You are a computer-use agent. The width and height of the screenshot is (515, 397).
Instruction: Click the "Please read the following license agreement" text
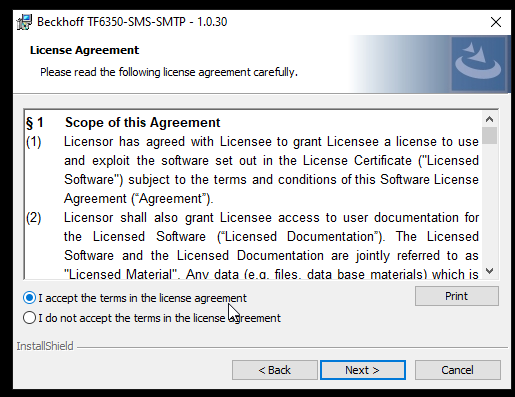tap(169, 72)
